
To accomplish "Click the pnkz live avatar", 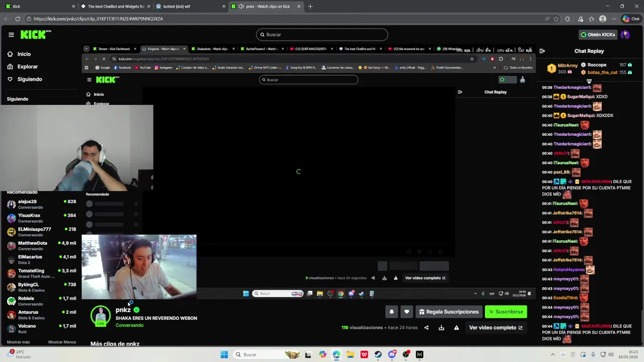I will coord(101,316).
